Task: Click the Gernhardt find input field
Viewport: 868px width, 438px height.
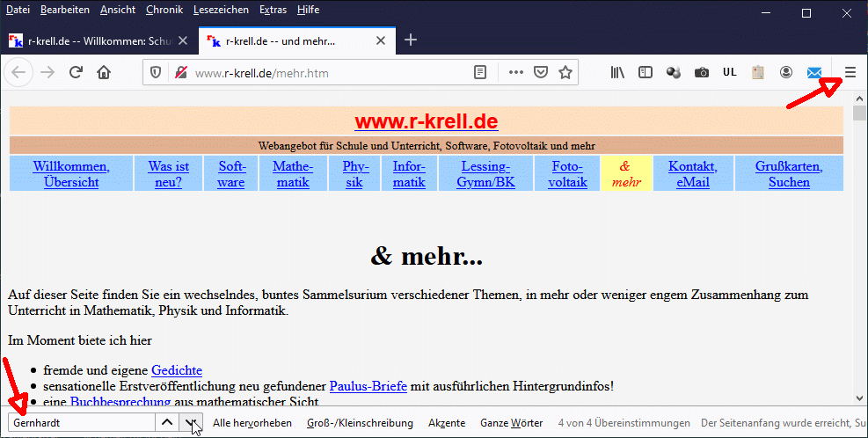Action: pos(79,423)
